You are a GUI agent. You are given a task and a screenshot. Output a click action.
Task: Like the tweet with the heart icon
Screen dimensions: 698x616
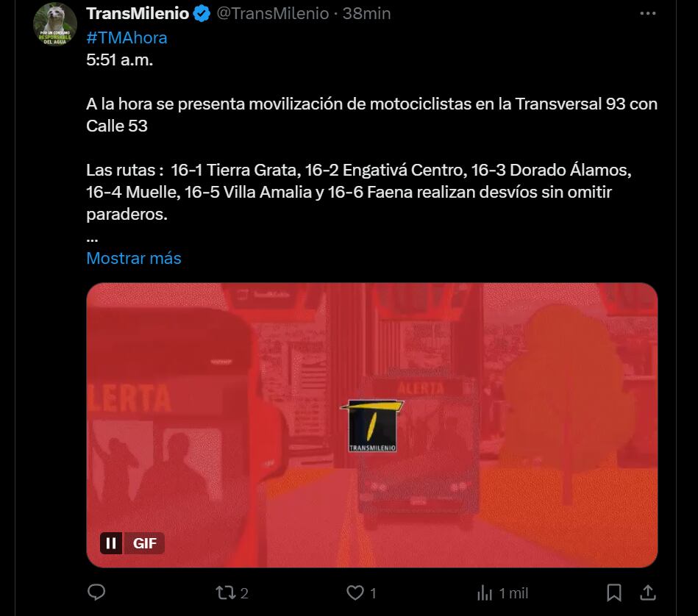coord(355,592)
